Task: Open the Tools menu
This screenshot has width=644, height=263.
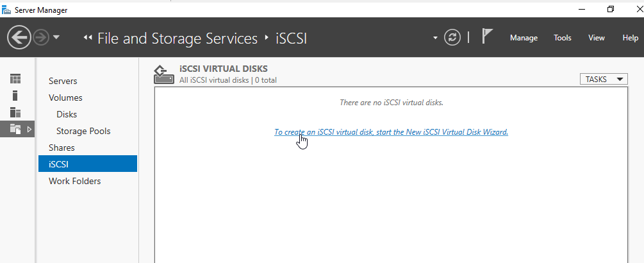Action: click(562, 38)
